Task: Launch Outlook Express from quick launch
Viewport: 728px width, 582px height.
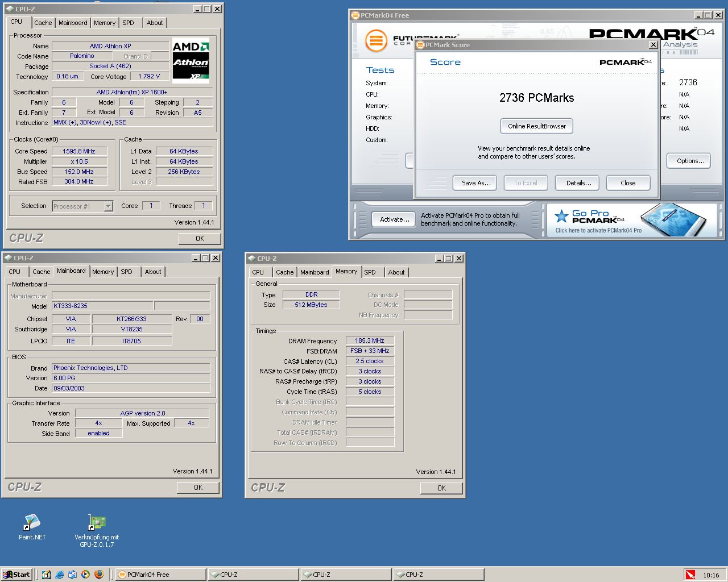Action: 72,575
